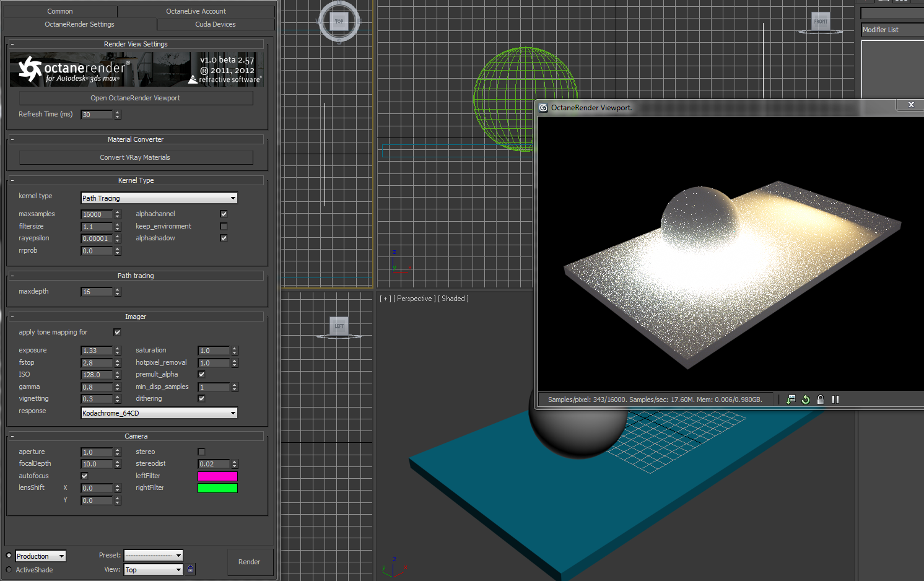Switch to the Cuda Devices tab

point(216,24)
